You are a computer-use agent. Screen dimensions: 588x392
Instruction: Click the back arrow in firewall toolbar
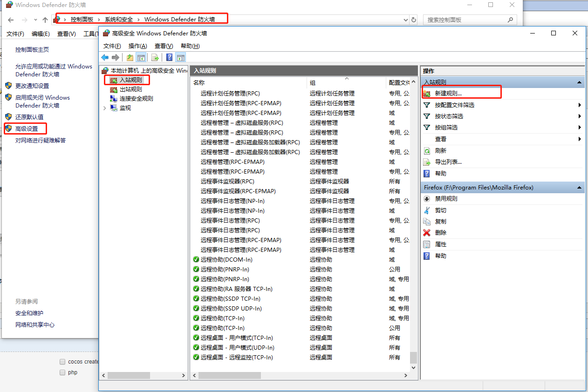pyautogui.click(x=105, y=57)
